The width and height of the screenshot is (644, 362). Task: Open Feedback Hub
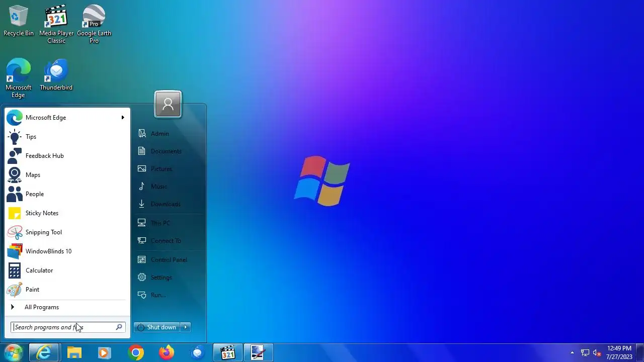[x=67, y=156]
